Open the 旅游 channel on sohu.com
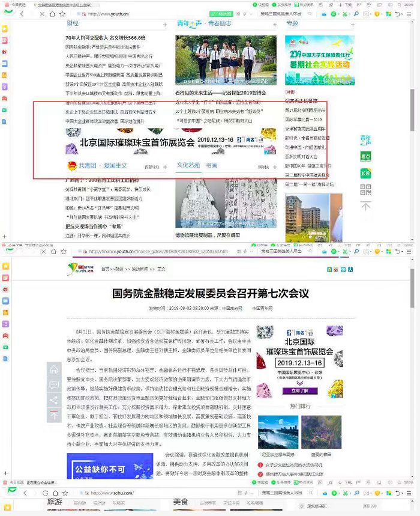420x516 pixels. [55, 502]
